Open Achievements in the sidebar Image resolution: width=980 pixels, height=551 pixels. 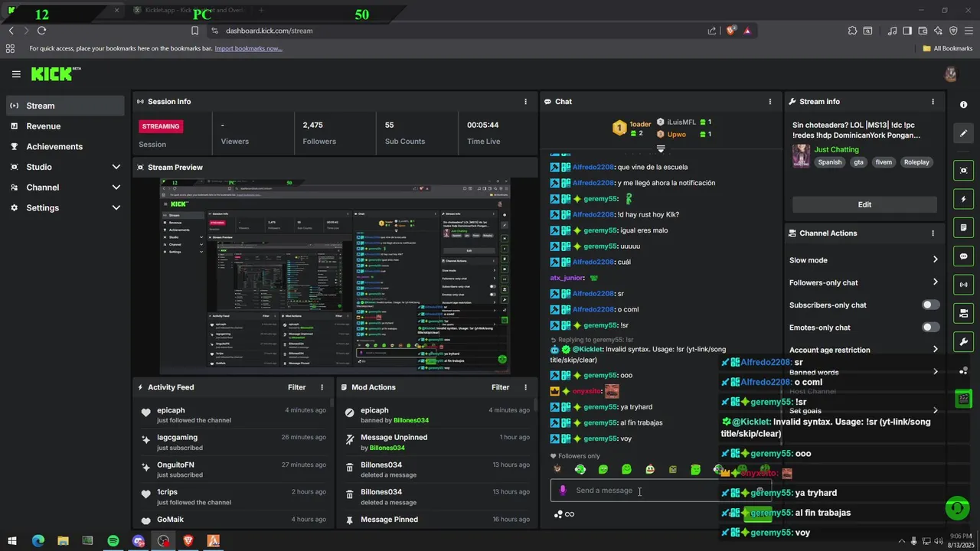[x=65, y=146]
